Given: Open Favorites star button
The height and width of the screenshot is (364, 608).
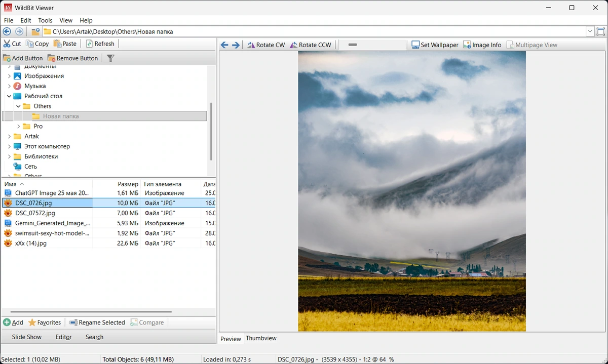Looking at the screenshot, I should point(45,322).
